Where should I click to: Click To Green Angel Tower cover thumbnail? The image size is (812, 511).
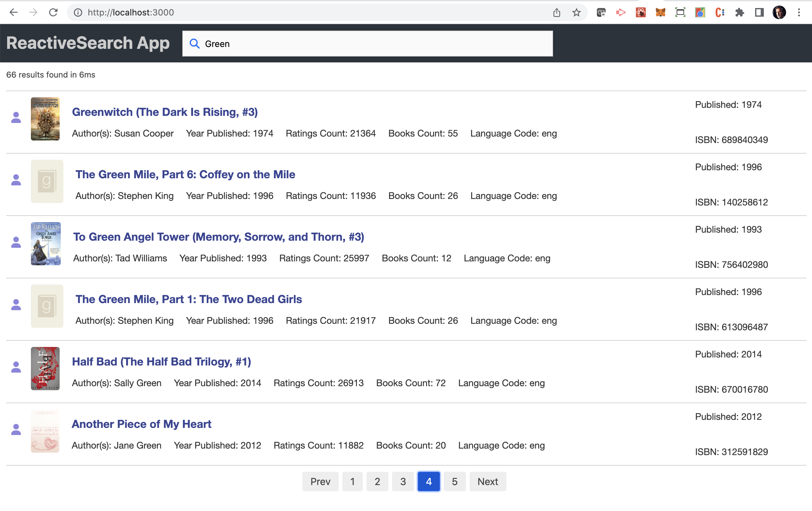[46, 244]
